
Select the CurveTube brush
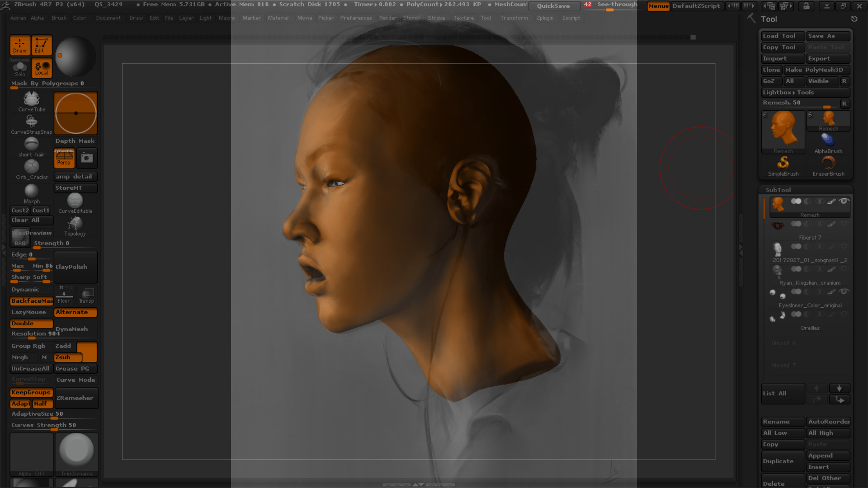[32, 101]
